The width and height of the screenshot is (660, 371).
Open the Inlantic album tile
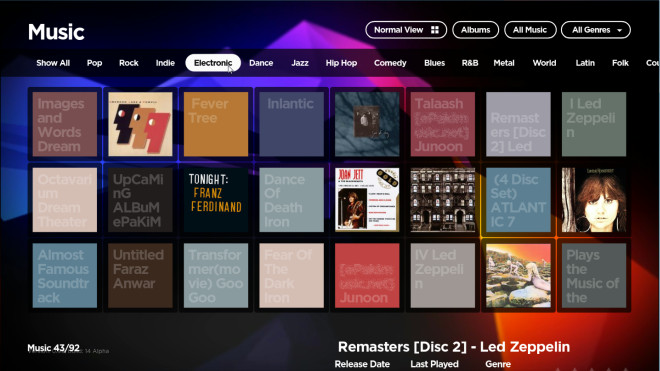coord(291,124)
